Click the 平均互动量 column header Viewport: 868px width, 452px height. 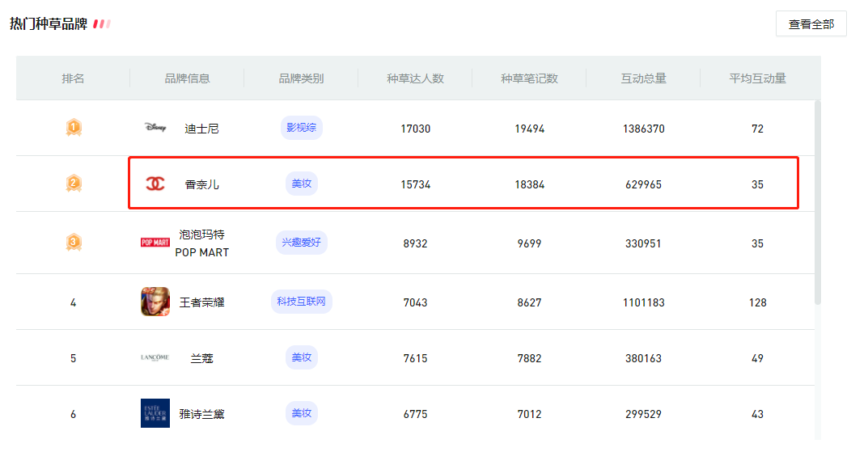pyautogui.click(x=757, y=78)
